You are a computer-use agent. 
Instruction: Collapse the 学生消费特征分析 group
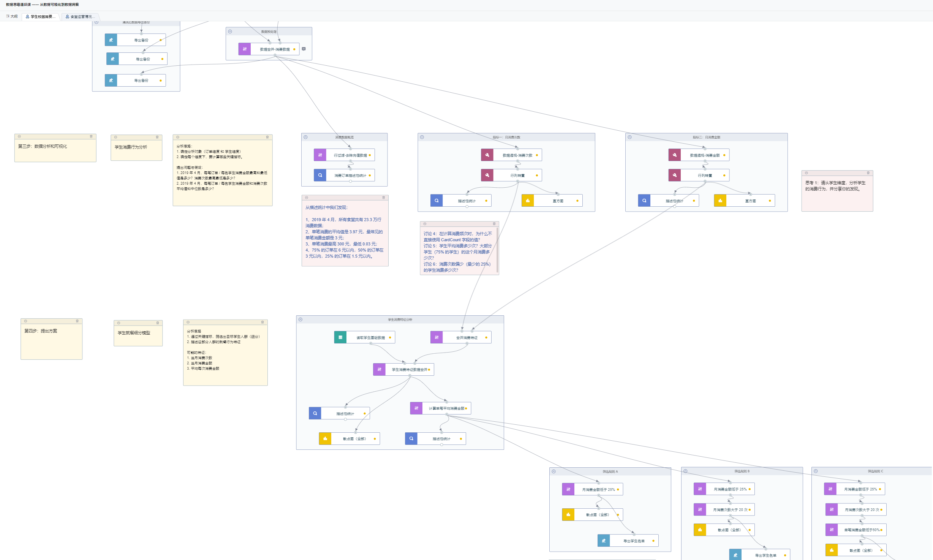pos(300,320)
